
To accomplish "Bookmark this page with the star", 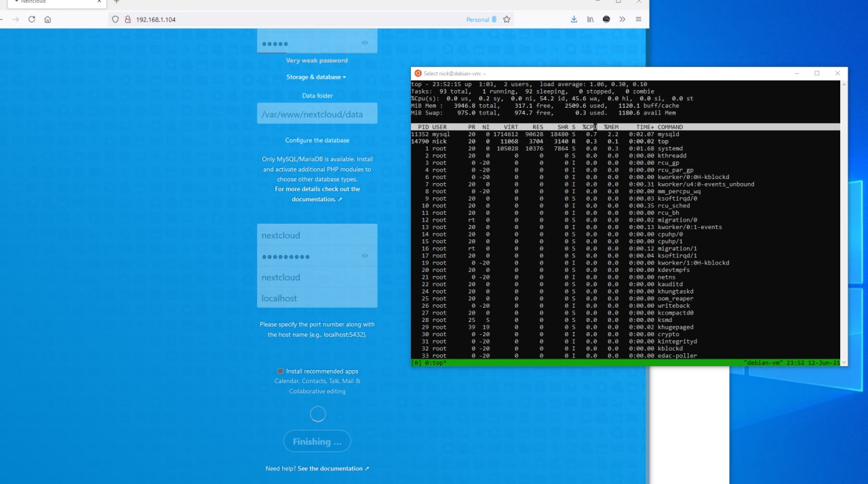I will 507,20.
